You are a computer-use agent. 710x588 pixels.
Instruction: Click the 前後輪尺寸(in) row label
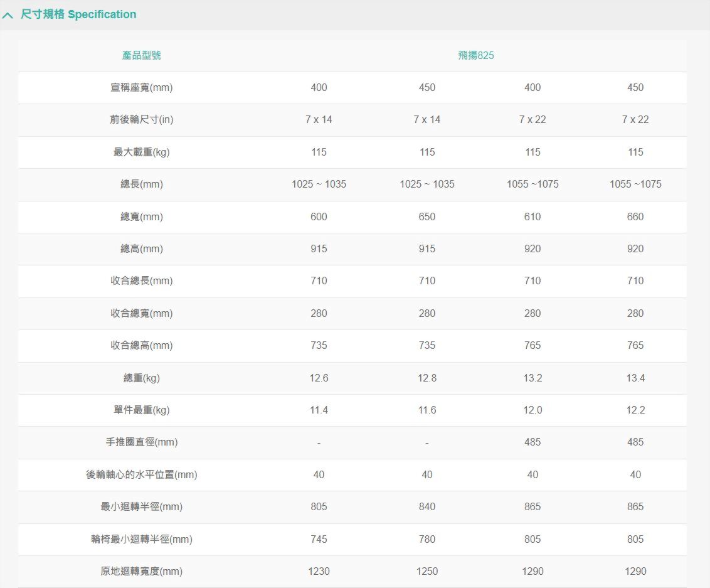(141, 120)
